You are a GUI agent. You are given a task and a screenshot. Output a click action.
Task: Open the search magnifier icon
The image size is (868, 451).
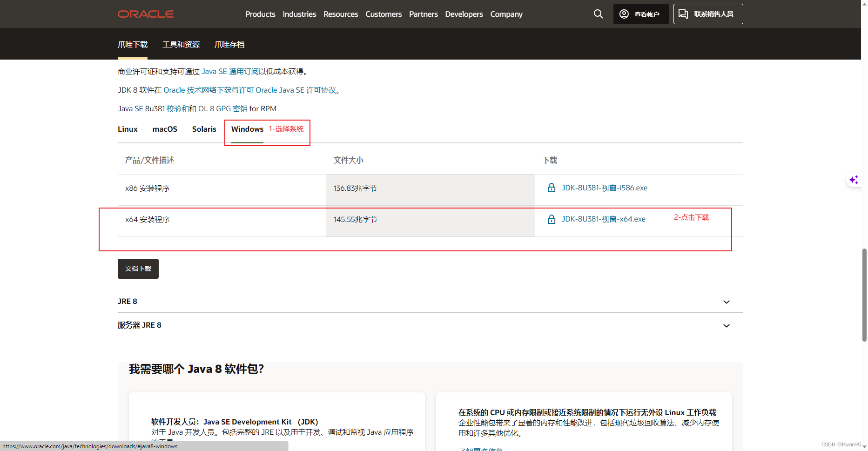(598, 14)
